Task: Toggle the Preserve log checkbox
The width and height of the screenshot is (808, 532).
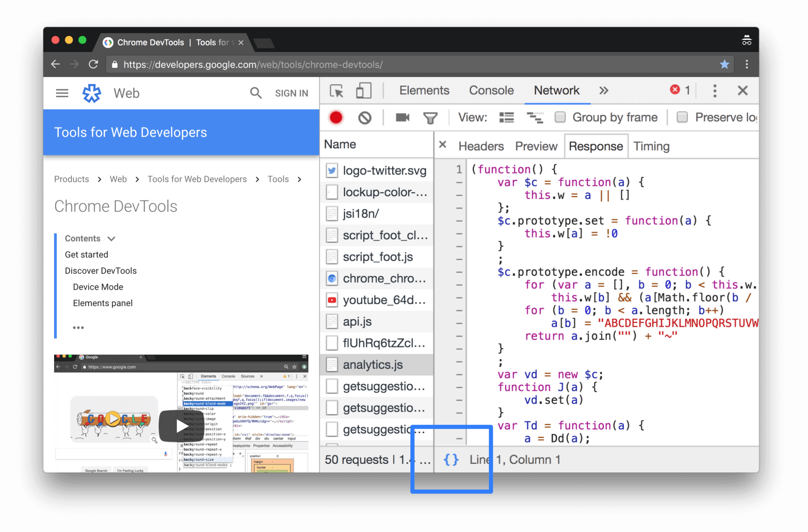Action: pos(682,117)
